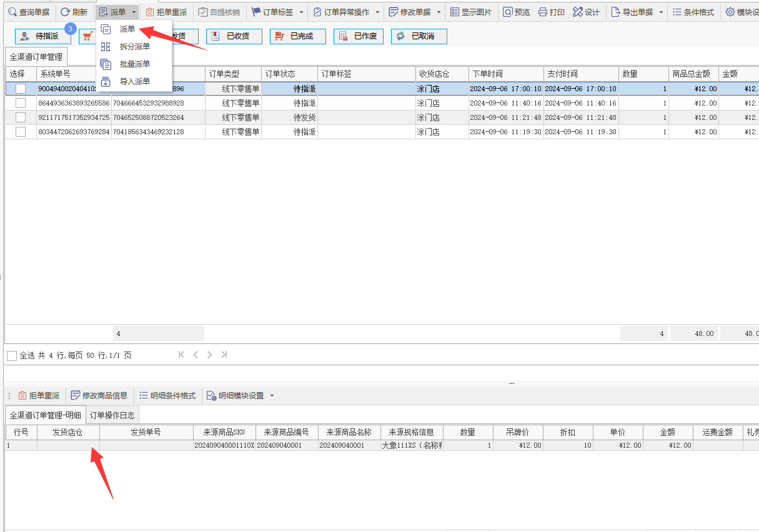Tick checkbox for order 9004940020404...
Image resolution: width=759 pixels, height=532 pixels.
[x=21, y=89]
